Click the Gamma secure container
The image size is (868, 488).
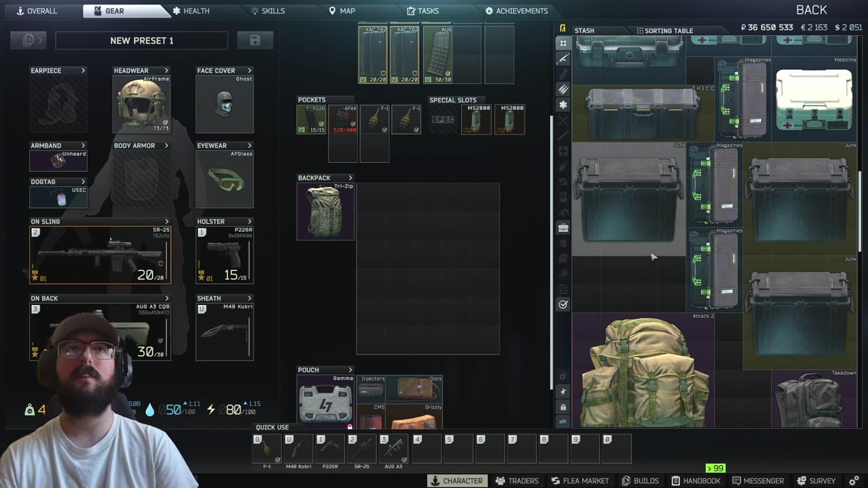325,403
